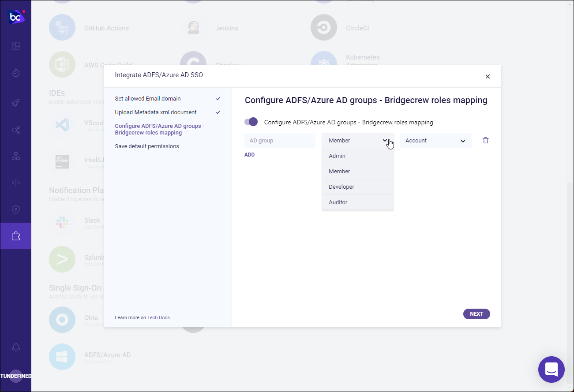Close the Integrate ADFS/Azure AD SSO dialog
This screenshot has width=574, height=392.
click(x=488, y=76)
